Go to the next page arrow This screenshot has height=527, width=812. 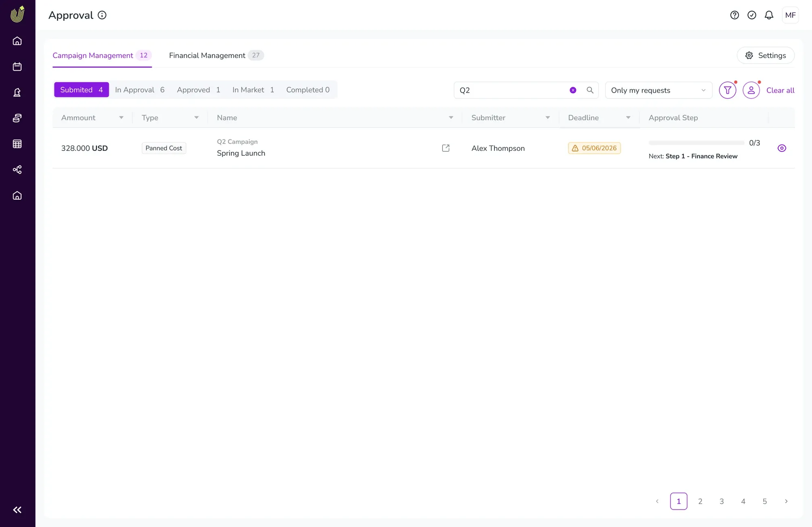[x=786, y=501]
